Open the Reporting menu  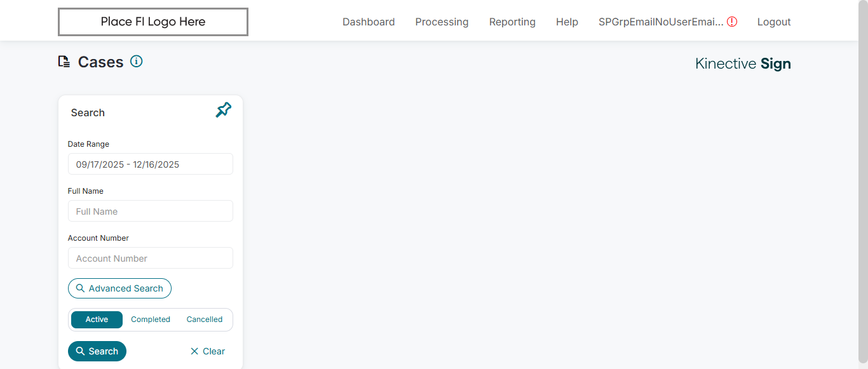tap(512, 22)
